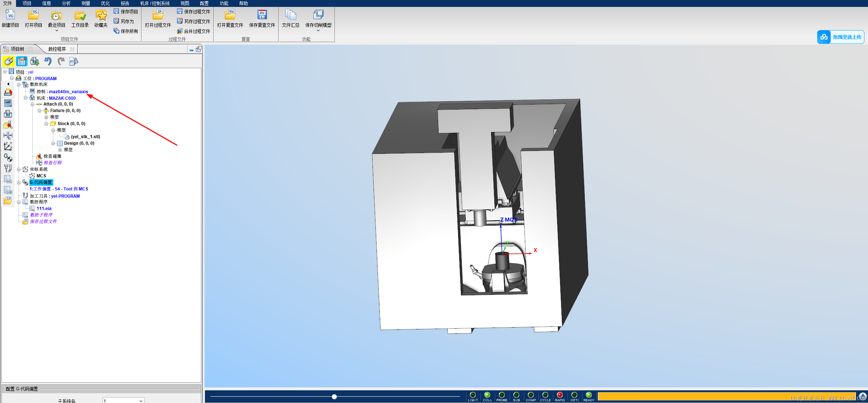868x403 pixels.
Task: Click the undo arrow in project tree toolbar
Action: pyautogui.click(x=48, y=61)
